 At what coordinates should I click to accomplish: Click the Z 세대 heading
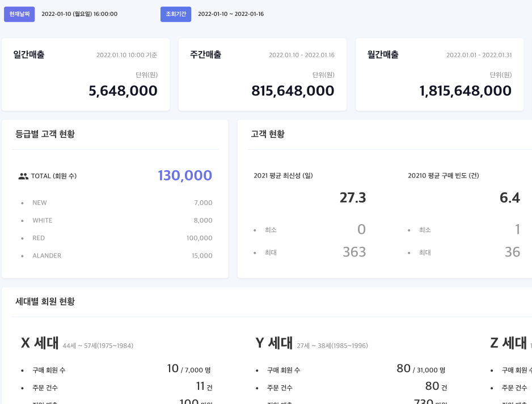pyautogui.click(x=509, y=343)
